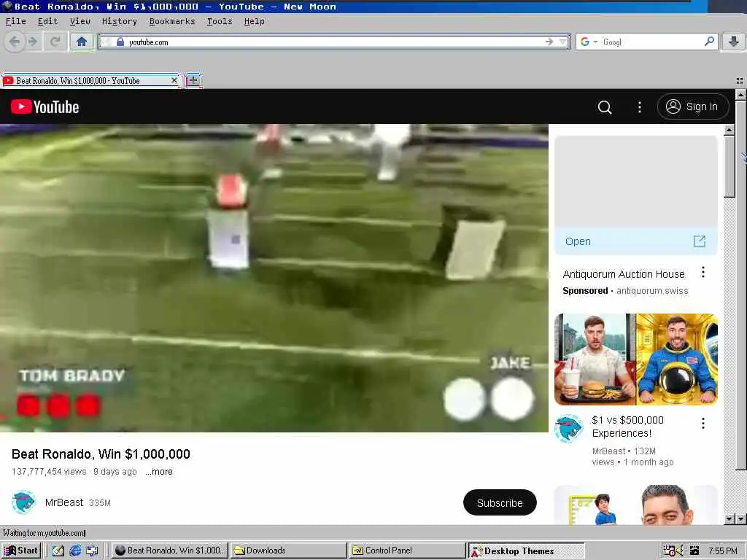The width and height of the screenshot is (747, 560).
Task: Open the Downloads arrow toolbar button
Action: tap(733, 42)
